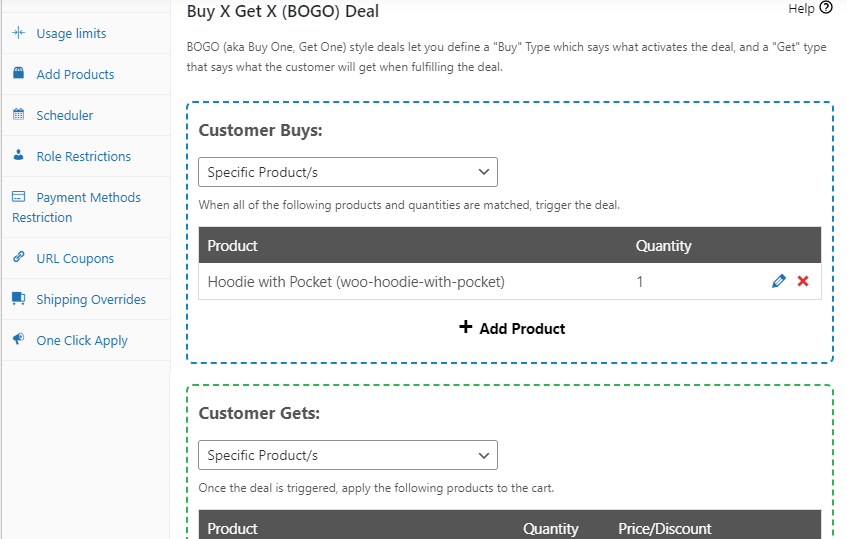Screen dimensions: 847x539
Task: Switch to Role Restrictions tab
Action: (x=83, y=156)
